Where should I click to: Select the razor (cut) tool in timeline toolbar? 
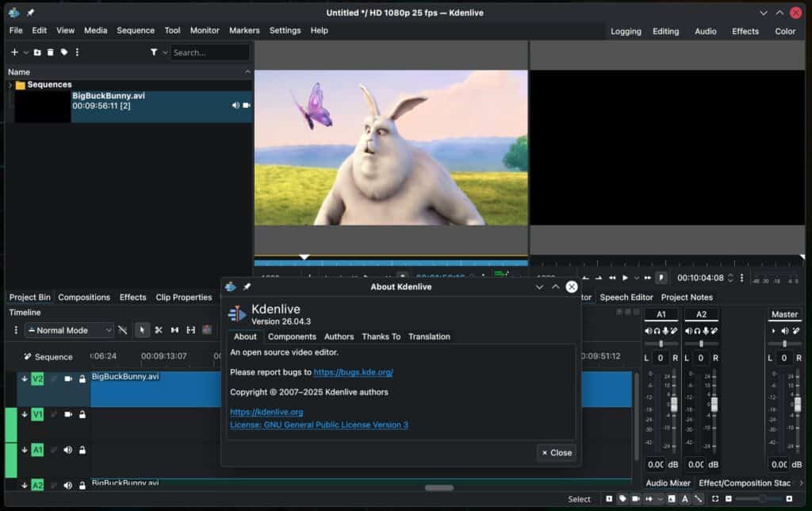(x=159, y=330)
